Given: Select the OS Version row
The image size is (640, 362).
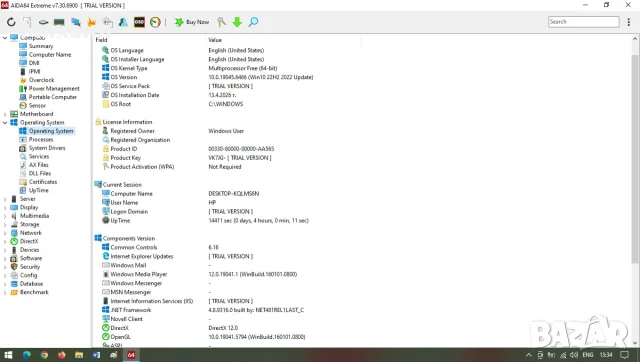Looking at the screenshot, I should (x=207, y=77).
